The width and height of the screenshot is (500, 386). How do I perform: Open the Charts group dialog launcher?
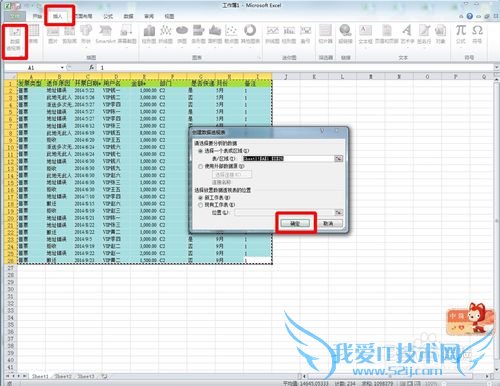click(x=259, y=58)
